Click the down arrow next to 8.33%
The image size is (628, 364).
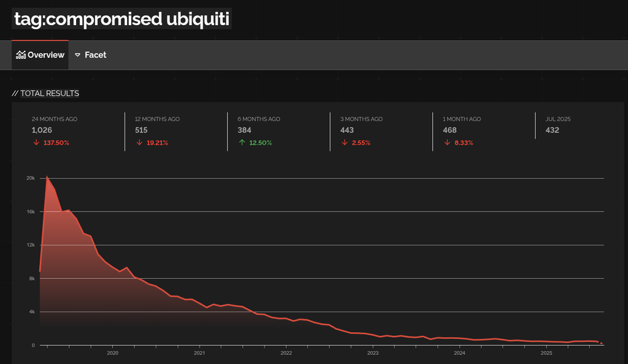coord(447,143)
